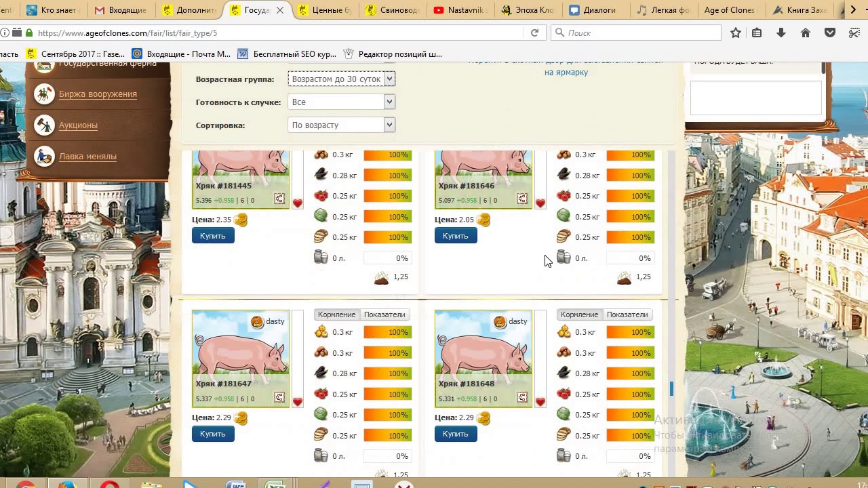Select Кормление tab for Хряк #181648
The image size is (868, 488).
579,314
